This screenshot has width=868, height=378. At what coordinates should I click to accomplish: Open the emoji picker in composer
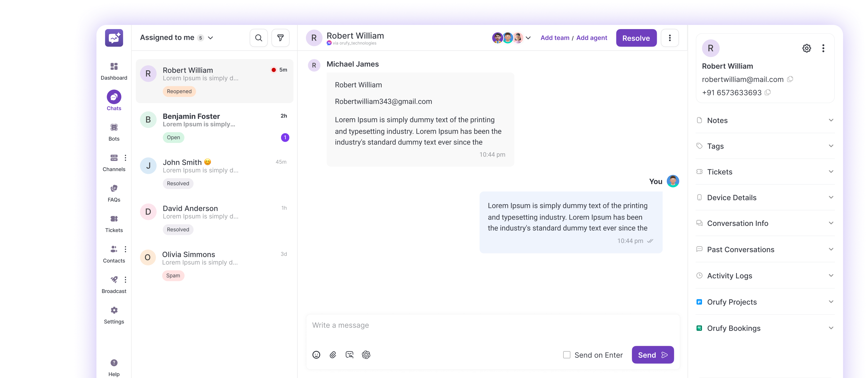(x=316, y=355)
